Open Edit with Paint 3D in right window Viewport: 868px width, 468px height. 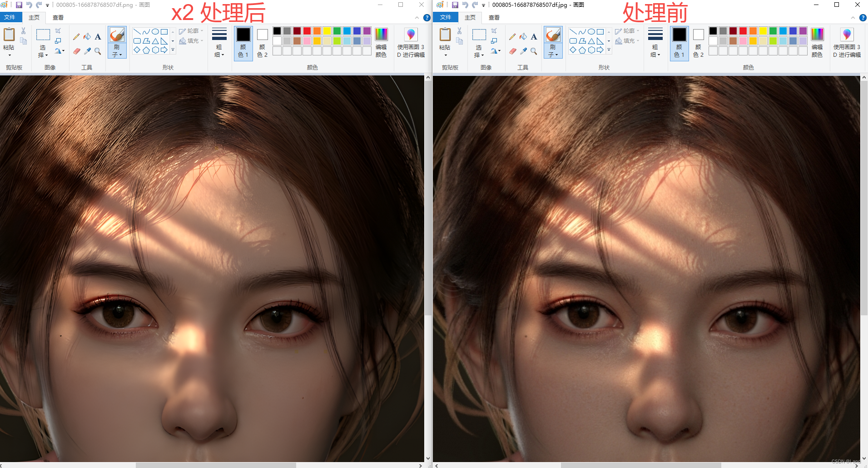point(847,42)
